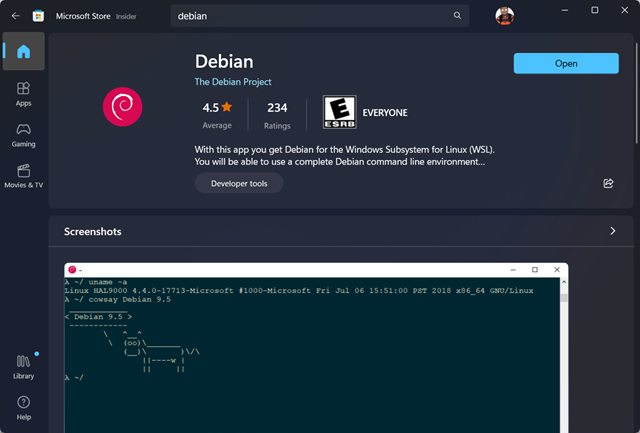
Task: Open the user profile avatar
Action: coord(504,16)
